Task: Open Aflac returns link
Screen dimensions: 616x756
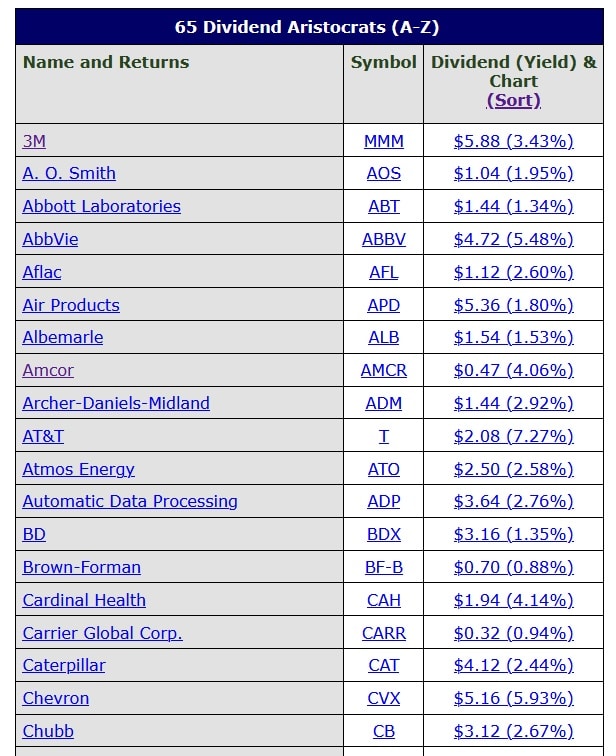Action: click(42, 272)
